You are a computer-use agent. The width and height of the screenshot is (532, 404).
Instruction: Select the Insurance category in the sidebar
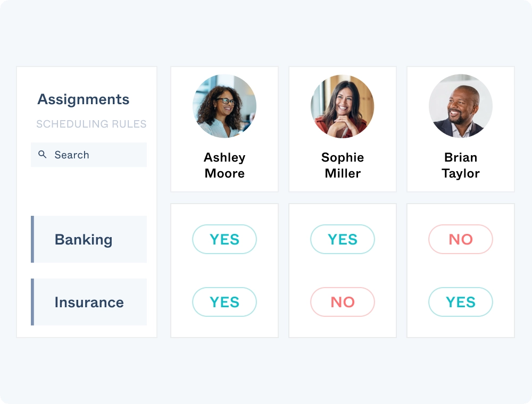coord(89,301)
